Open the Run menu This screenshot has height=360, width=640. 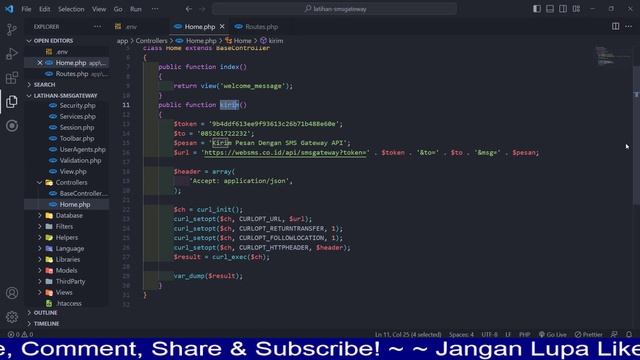tap(136, 9)
